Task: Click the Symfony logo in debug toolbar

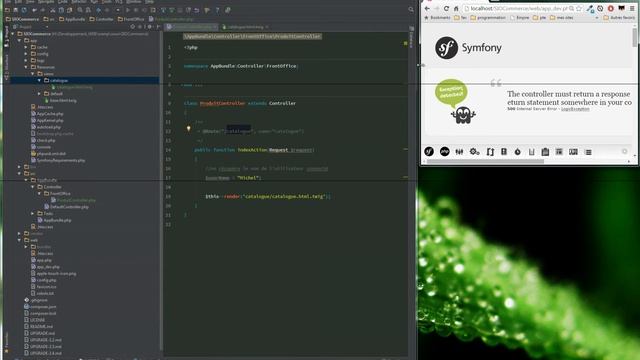Action: tap(429, 151)
